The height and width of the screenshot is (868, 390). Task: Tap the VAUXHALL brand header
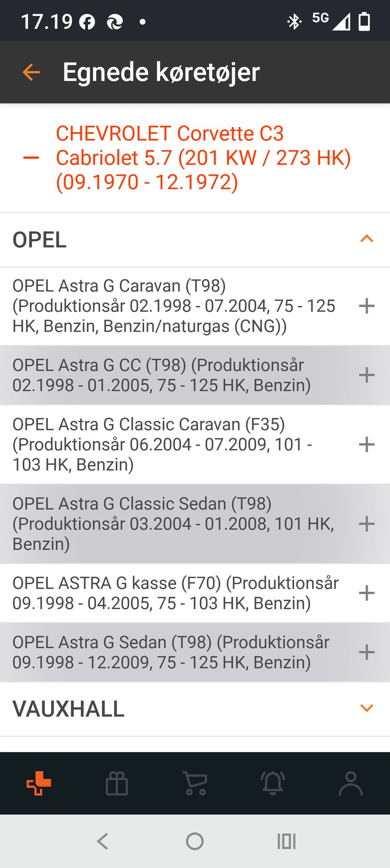[68, 709]
